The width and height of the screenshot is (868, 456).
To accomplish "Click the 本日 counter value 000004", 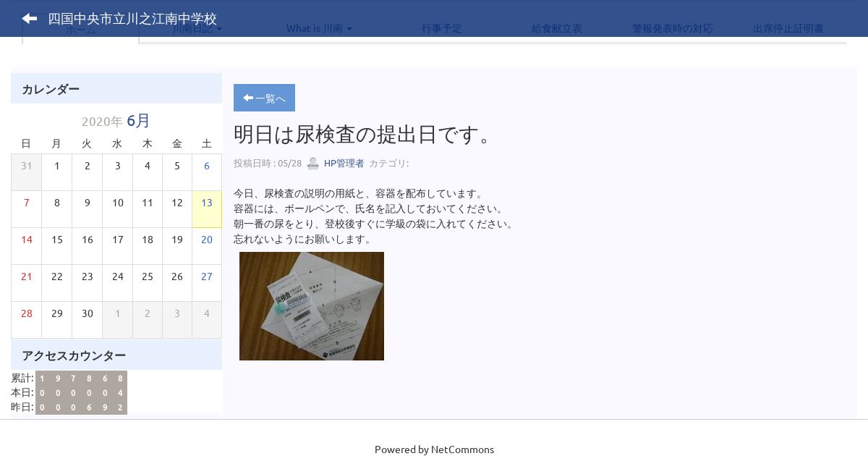I will coord(81,392).
